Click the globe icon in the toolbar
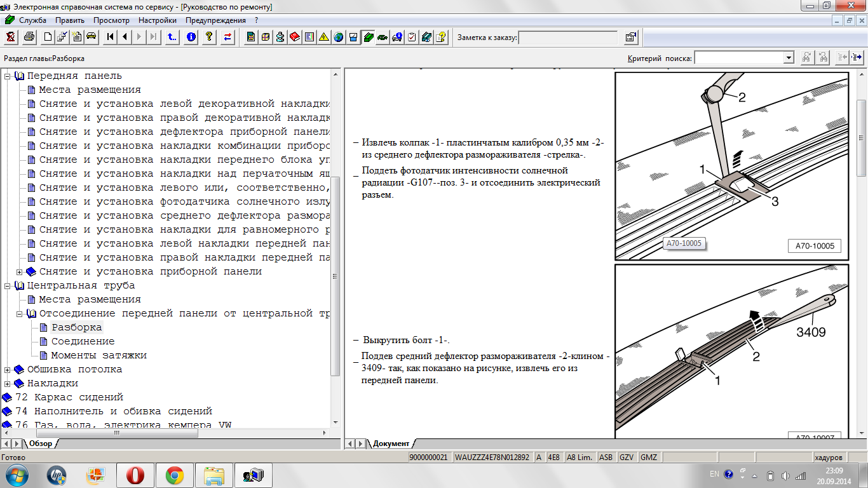 [338, 37]
